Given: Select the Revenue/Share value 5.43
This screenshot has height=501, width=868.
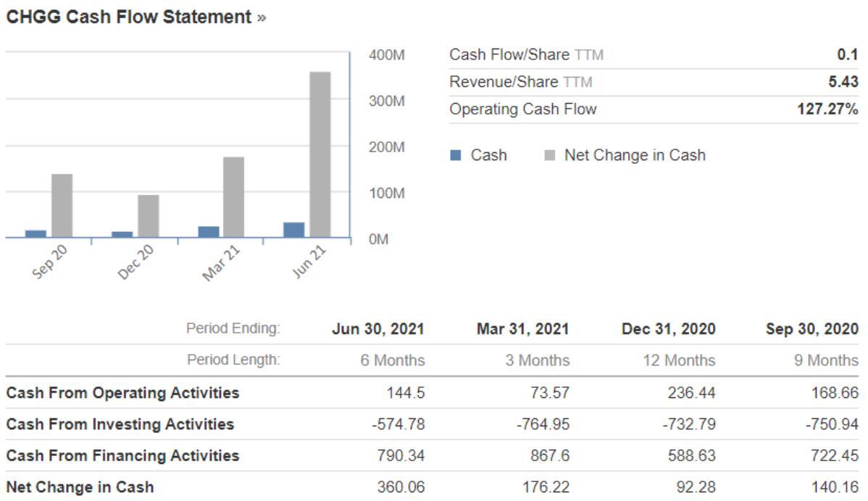Looking at the screenshot, I should click(843, 82).
